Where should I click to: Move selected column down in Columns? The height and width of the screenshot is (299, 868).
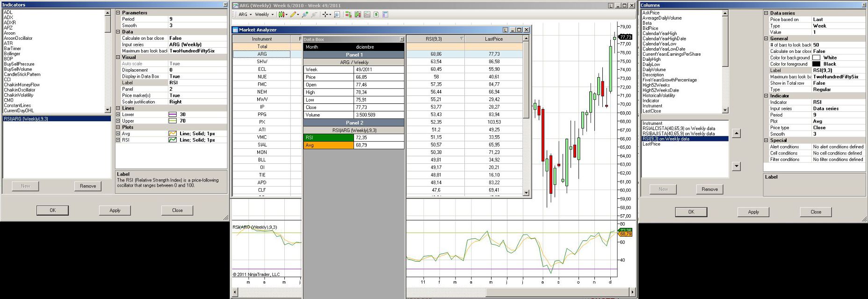737,166
